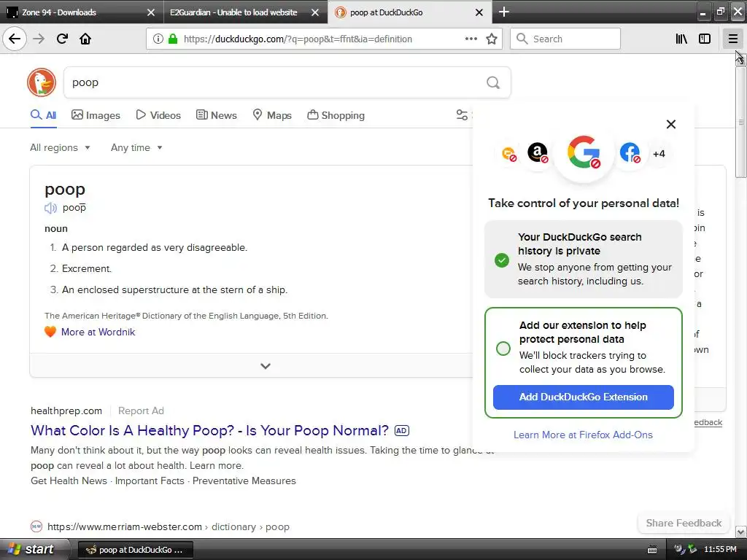
Task: Switch to Images results
Action: point(96,115)
